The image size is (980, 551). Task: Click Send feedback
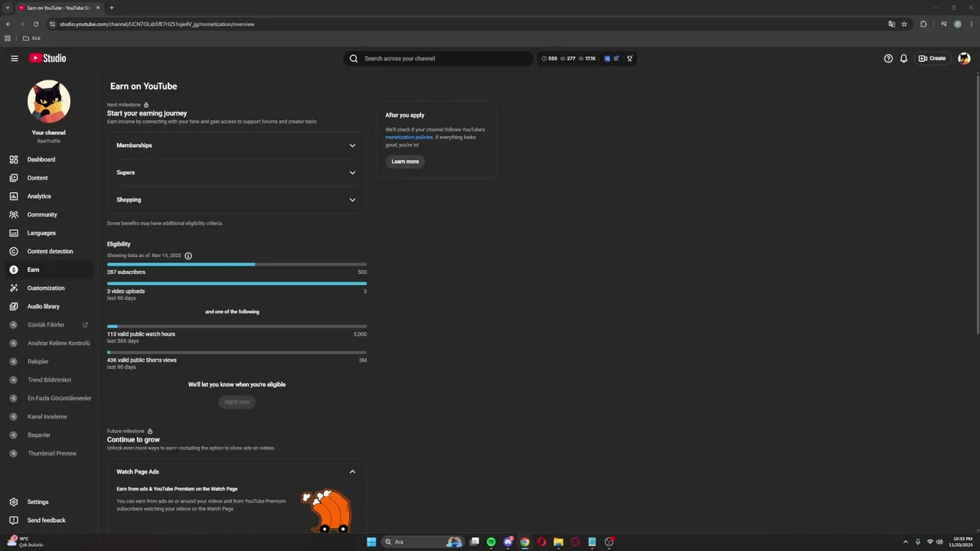click(49, 520)
